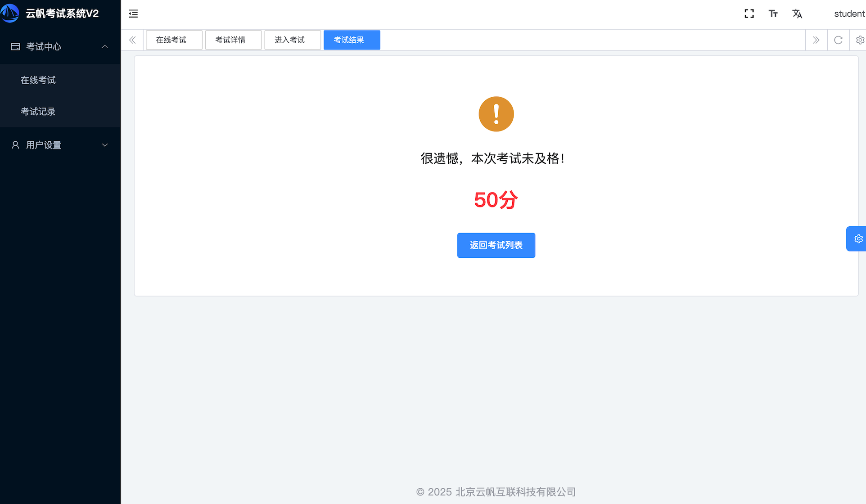
Task: Switch to the 考试详情 tab
Action: [233, 40]
